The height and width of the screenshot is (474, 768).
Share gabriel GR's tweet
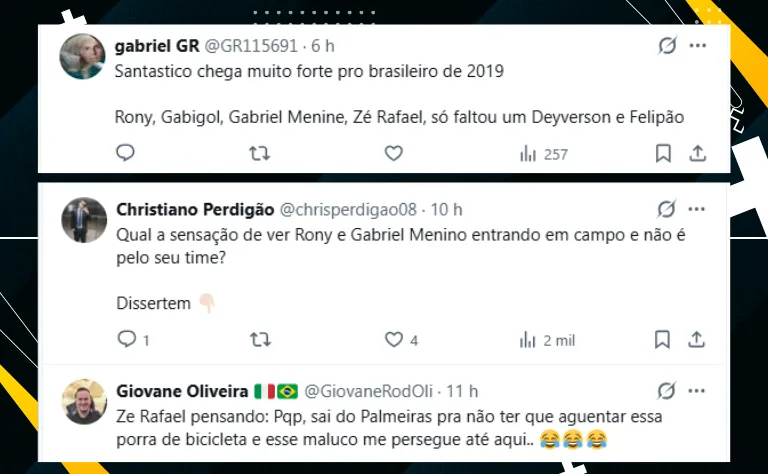698,153
